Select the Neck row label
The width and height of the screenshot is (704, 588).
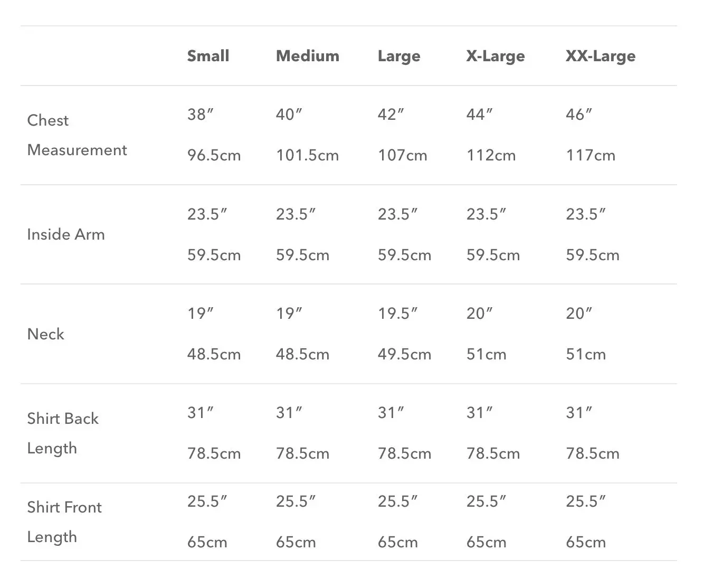click(45, 334)
